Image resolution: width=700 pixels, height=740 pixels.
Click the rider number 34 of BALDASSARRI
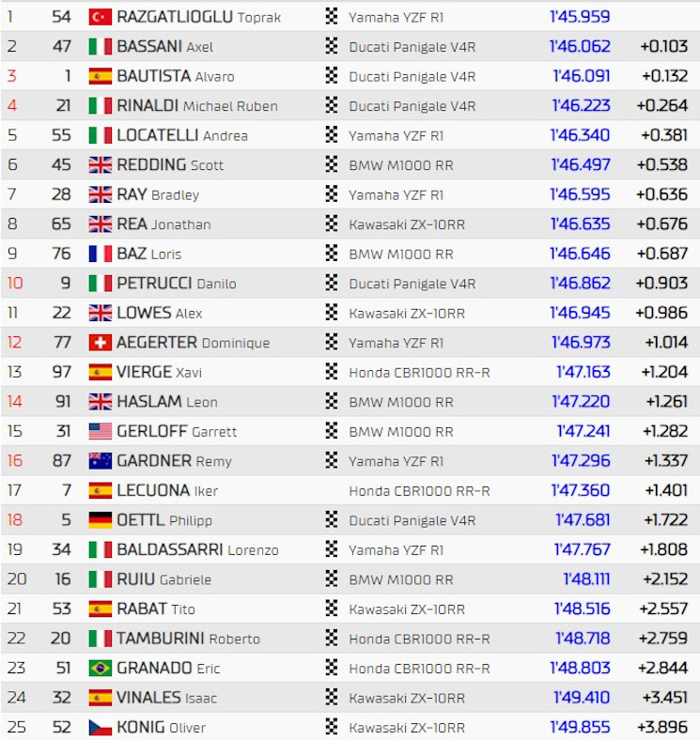61,549
